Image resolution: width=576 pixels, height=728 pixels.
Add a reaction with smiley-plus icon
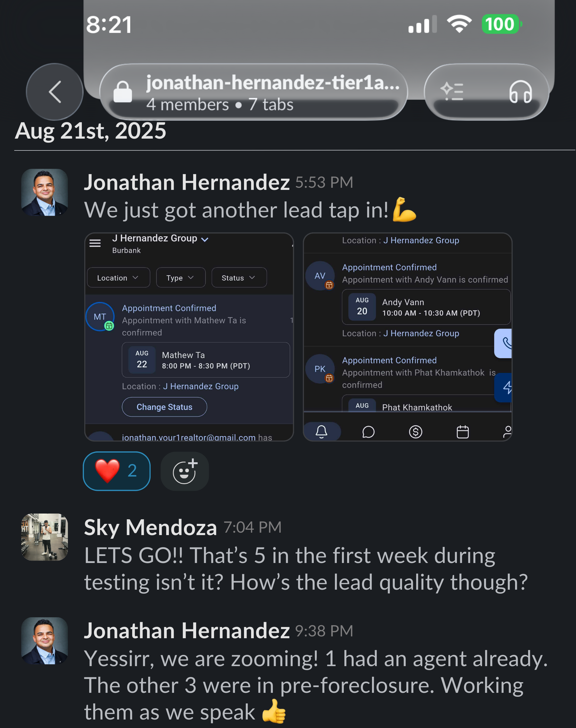pos(185,471)
